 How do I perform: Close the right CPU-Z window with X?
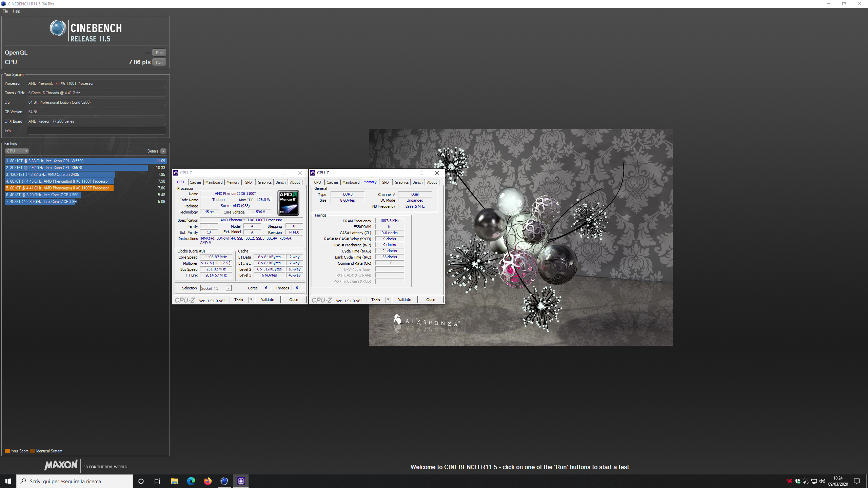coord(437,173)
